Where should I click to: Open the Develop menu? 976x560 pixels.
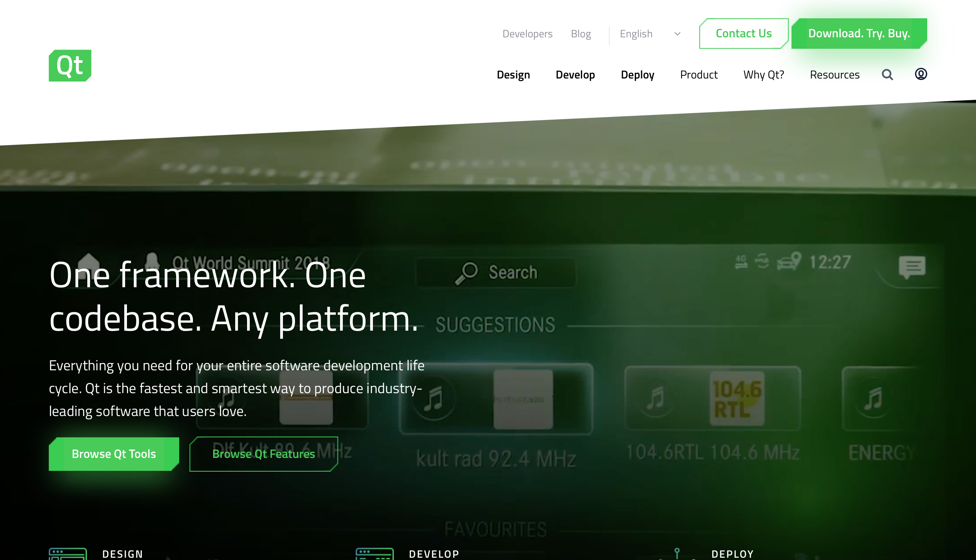click(x=575, y=75)
